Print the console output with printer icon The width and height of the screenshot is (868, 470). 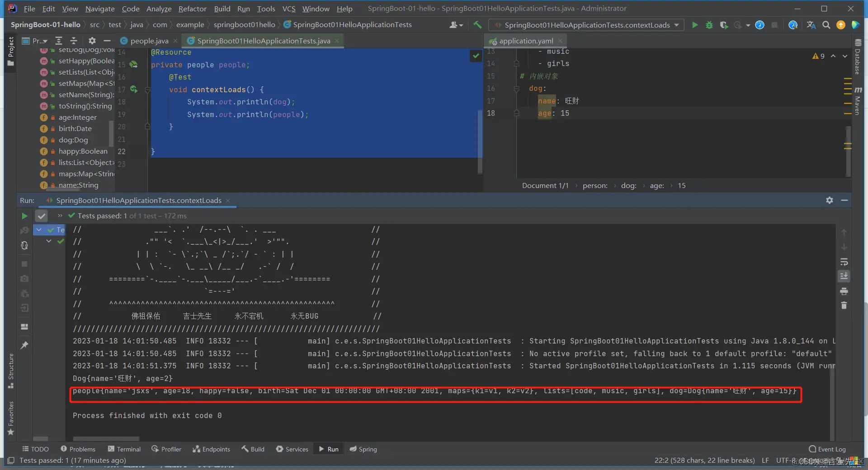point(844,291)
